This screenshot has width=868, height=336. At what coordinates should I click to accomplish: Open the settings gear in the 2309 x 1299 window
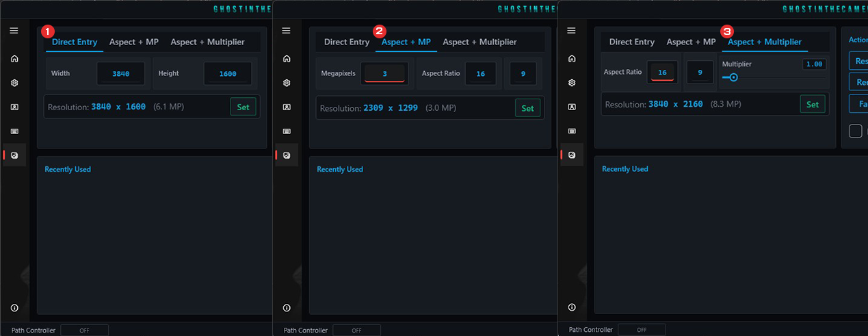[x=286, y=83]
